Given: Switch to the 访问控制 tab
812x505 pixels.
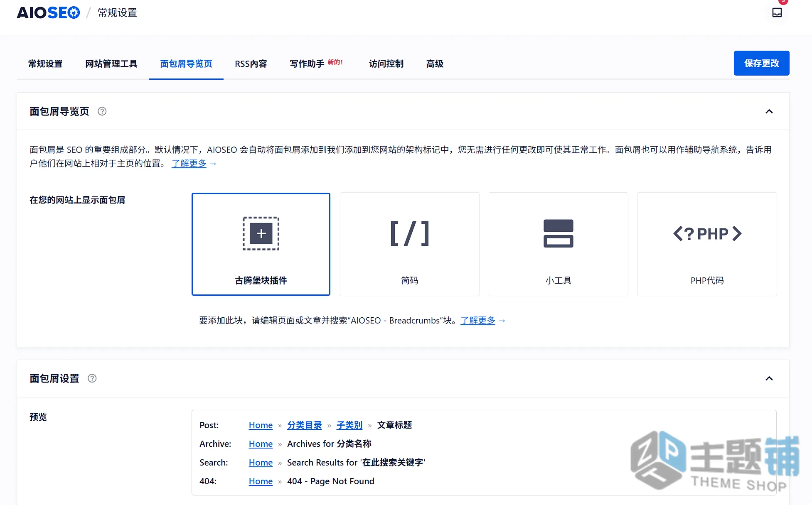Looking at the screenshot, I should [386, 64].
